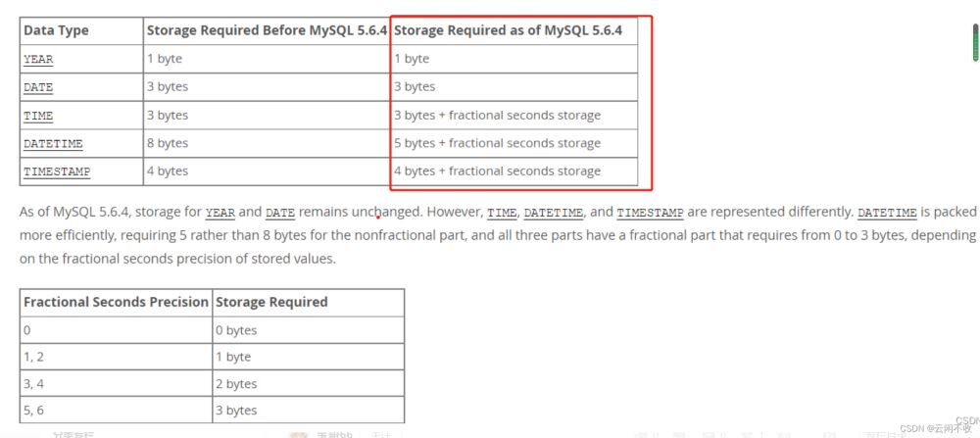Click the "2 bytes" storage cell
The height and width of the screenshot is (438, 980).
click(236, 383)
